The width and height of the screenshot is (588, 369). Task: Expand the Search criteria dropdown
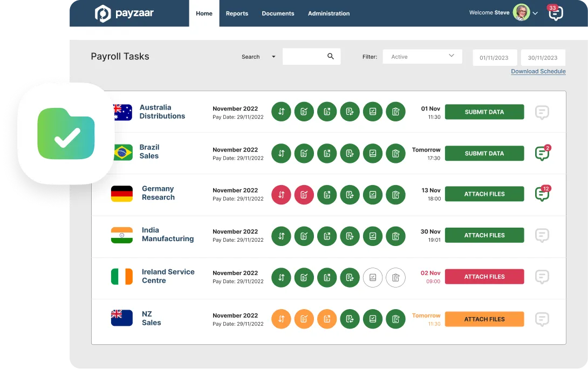point(274,57)
